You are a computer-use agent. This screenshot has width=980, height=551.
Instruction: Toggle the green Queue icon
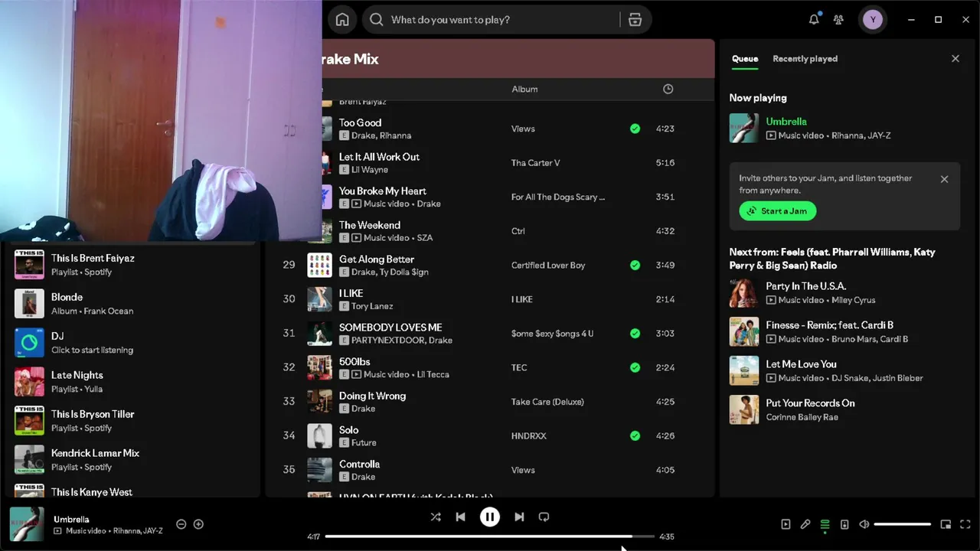pos(825,524)
